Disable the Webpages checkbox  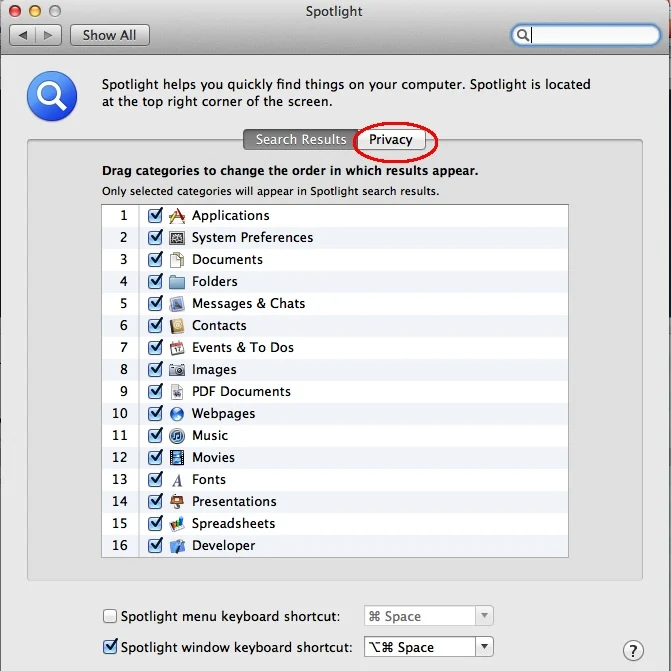(155, 413)
